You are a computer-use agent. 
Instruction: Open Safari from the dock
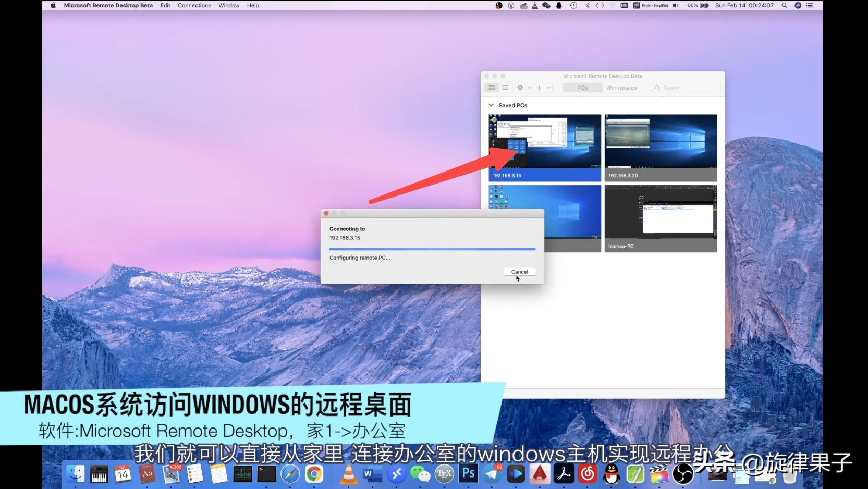(290, 473)
